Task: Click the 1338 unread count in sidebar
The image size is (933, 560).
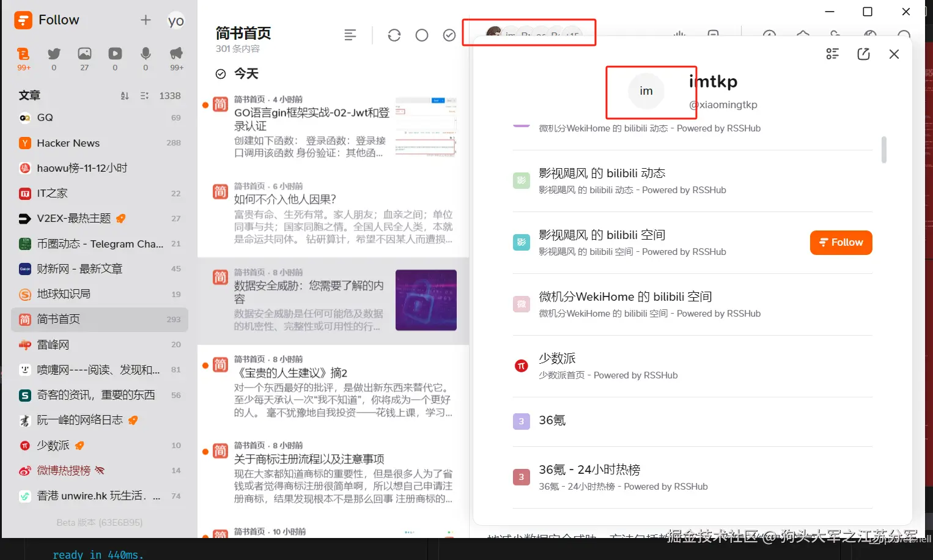Action: (170, 96)
